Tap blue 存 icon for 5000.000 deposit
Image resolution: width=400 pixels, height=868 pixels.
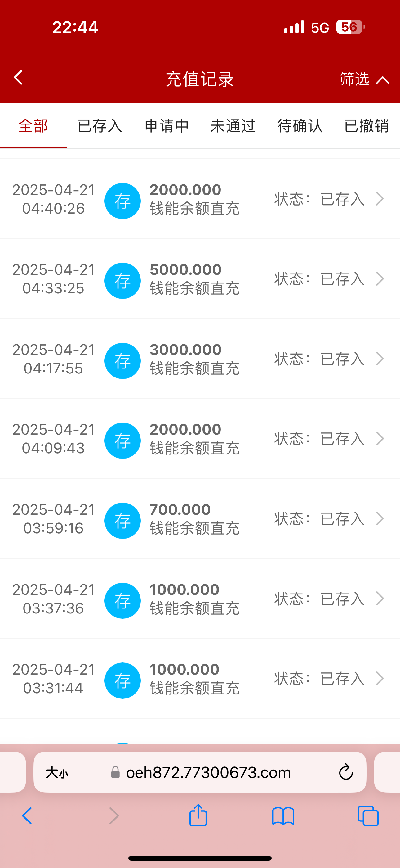pos(122,281)
